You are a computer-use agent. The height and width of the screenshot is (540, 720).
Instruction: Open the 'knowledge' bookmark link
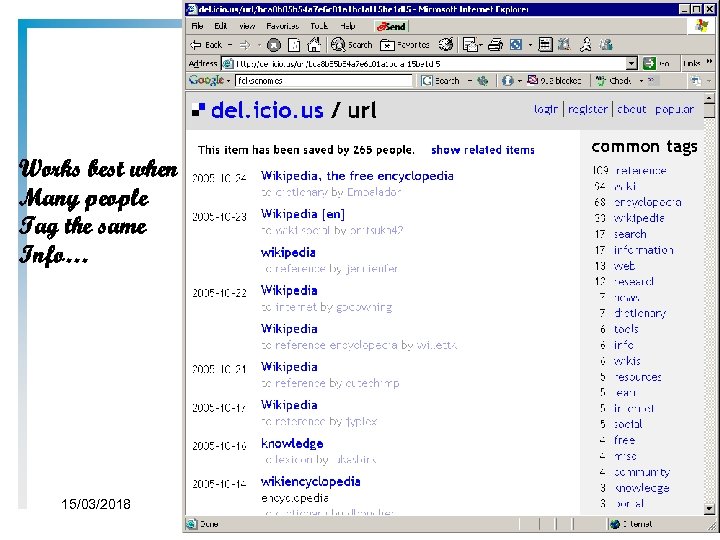click(x=292, y=444)
